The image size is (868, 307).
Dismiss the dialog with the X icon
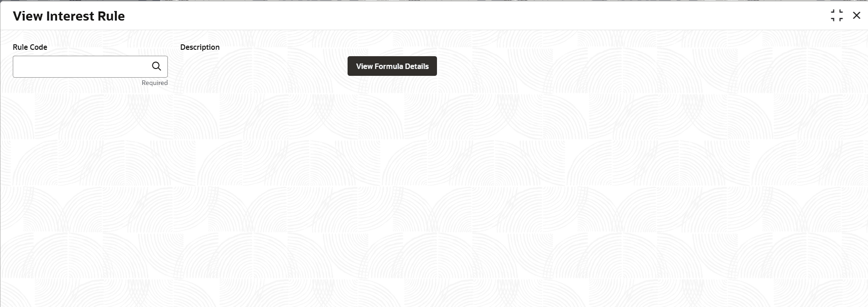click(856, 16)
